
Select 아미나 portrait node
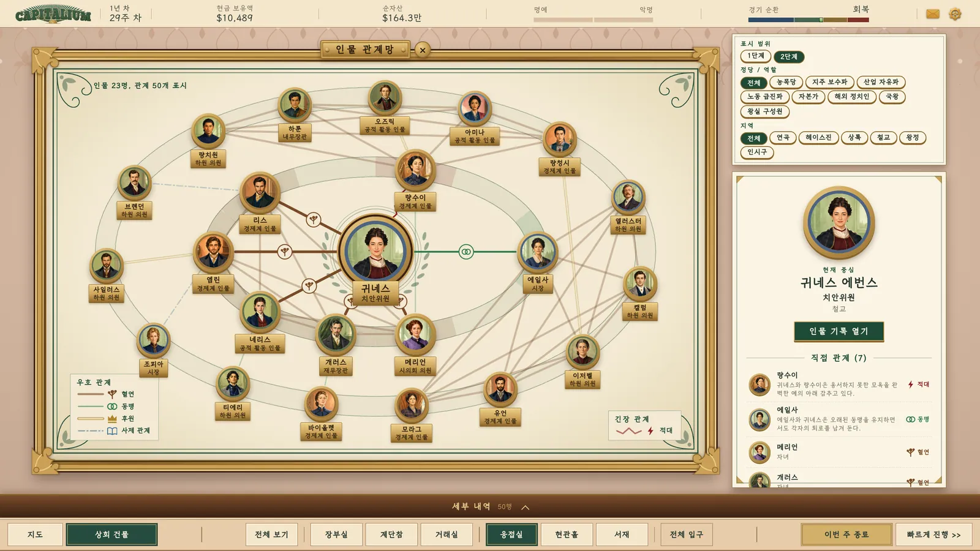click(475, 108)
